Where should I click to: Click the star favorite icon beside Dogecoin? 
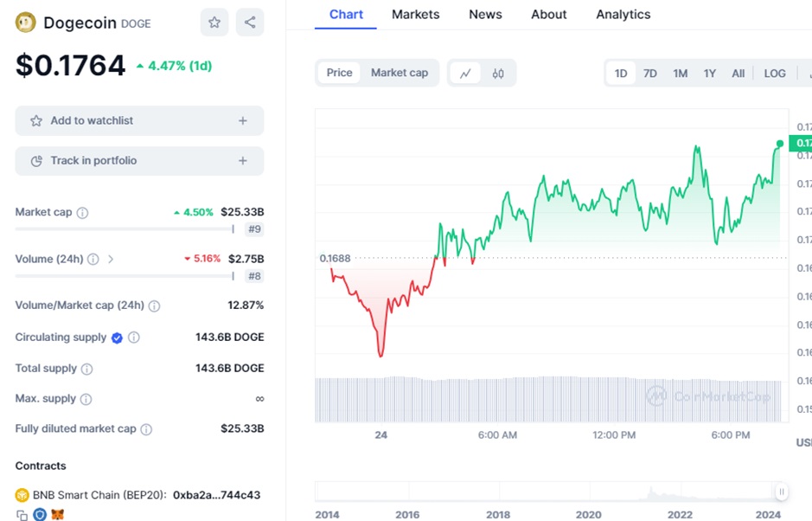pyautogui.click(x=214, y=23)
